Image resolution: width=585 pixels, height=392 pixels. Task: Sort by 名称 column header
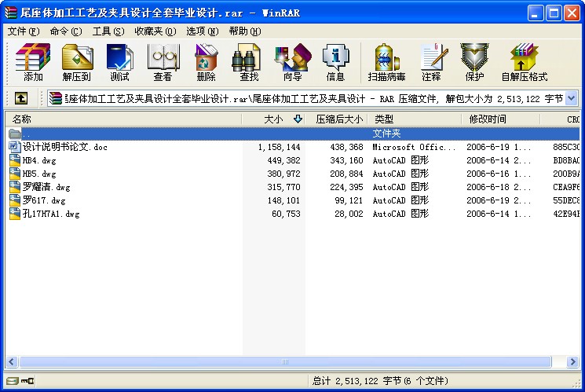tap(22, 119)
